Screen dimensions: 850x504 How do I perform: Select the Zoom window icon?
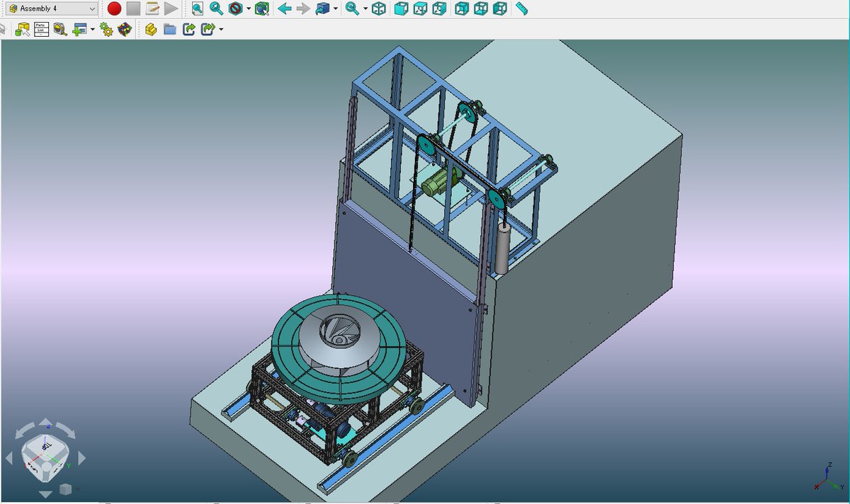[198, 8]
